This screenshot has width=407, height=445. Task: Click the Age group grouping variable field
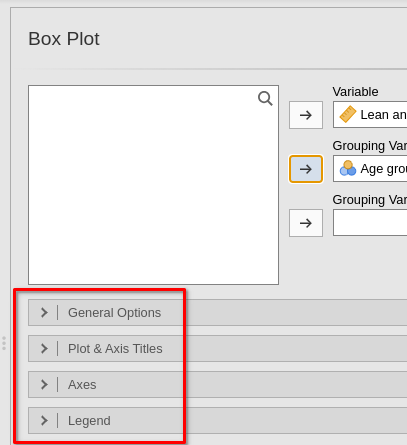click(x=370, y=169)
